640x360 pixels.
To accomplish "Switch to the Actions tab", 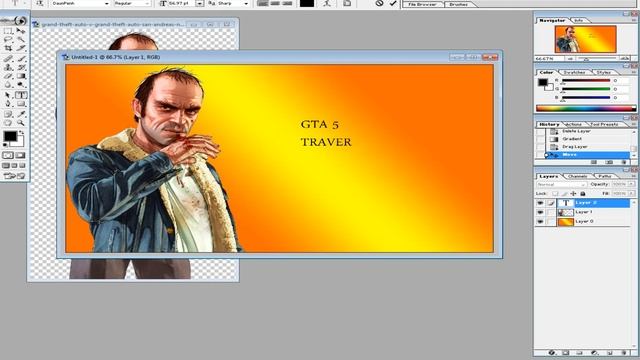I will click(x=573, y=124).
